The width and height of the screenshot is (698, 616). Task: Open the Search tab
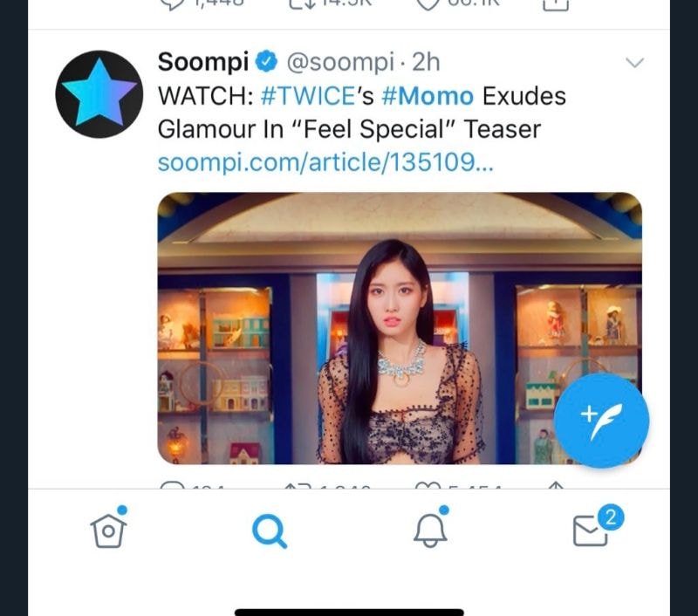(x=269, y=529)
